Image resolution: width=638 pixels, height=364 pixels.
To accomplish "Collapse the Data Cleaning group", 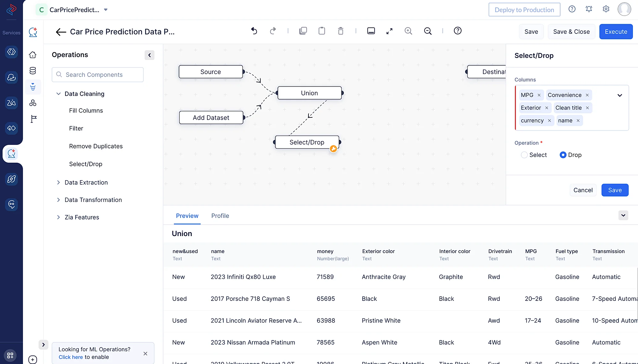I will click(58, 94).
